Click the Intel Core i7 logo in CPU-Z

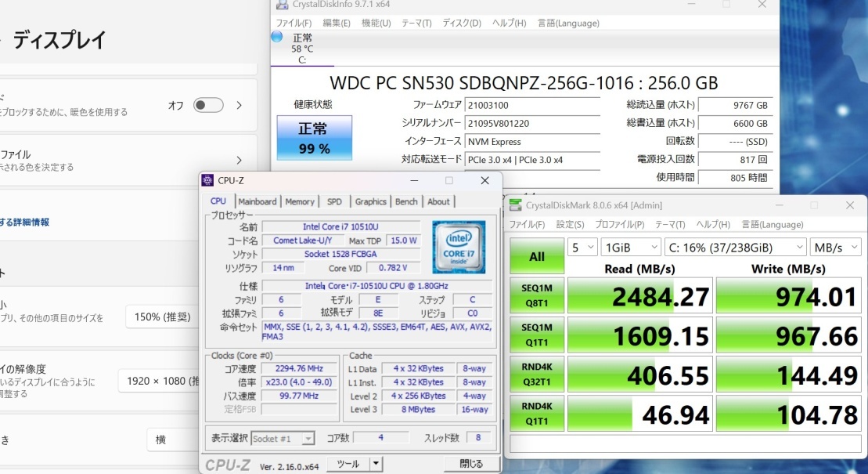click(459, 247)
